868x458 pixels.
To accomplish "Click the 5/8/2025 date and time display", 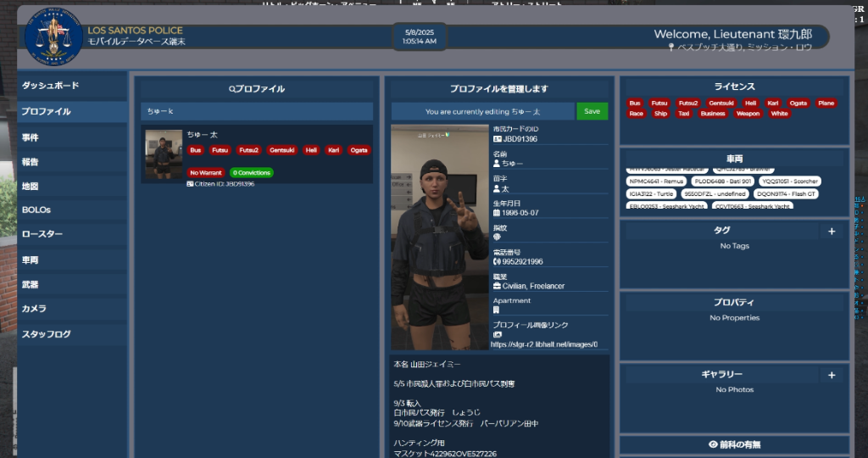I will 420,37.
